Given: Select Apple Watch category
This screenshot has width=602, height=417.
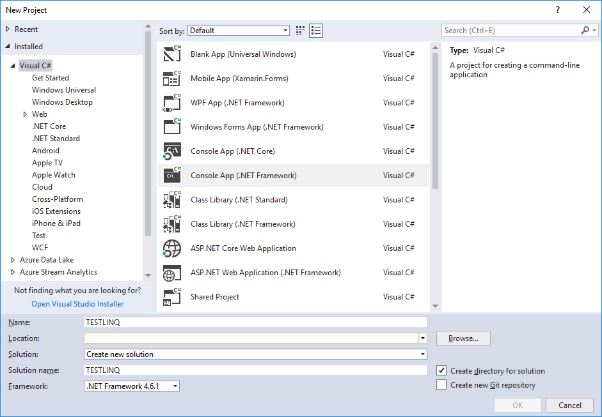Looking at the screenshot, I should pyautogui.click(x=53, y=175).
